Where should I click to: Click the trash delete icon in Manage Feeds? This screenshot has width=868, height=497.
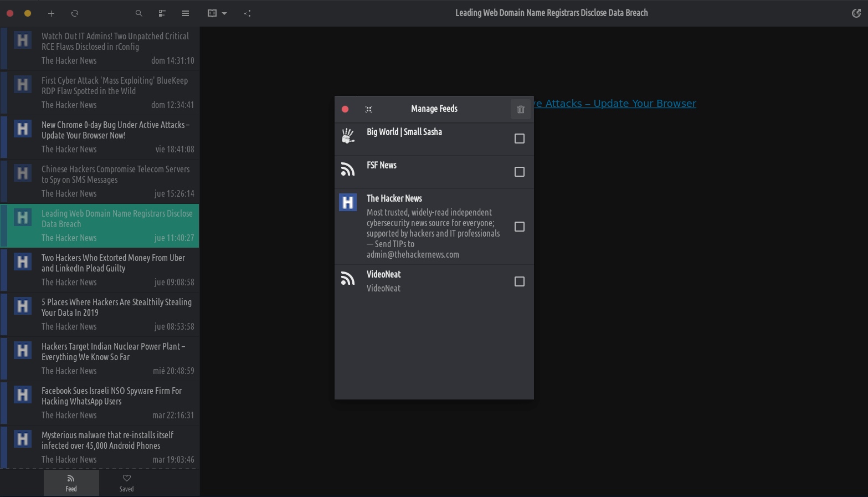521,109
